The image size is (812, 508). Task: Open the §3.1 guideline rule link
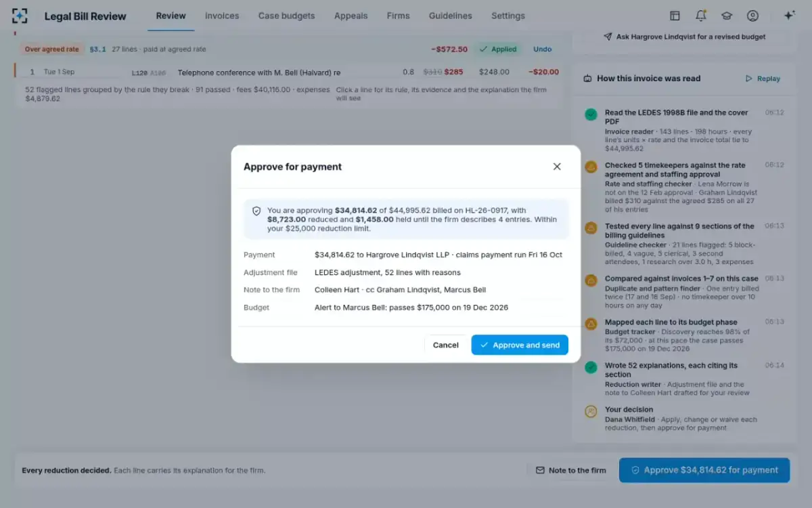pos(98,49)
